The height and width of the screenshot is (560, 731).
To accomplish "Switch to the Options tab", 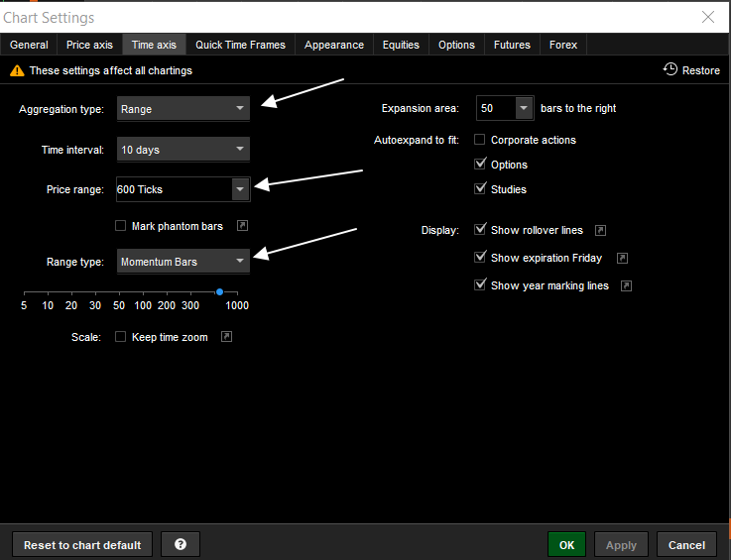I will 456,45.
